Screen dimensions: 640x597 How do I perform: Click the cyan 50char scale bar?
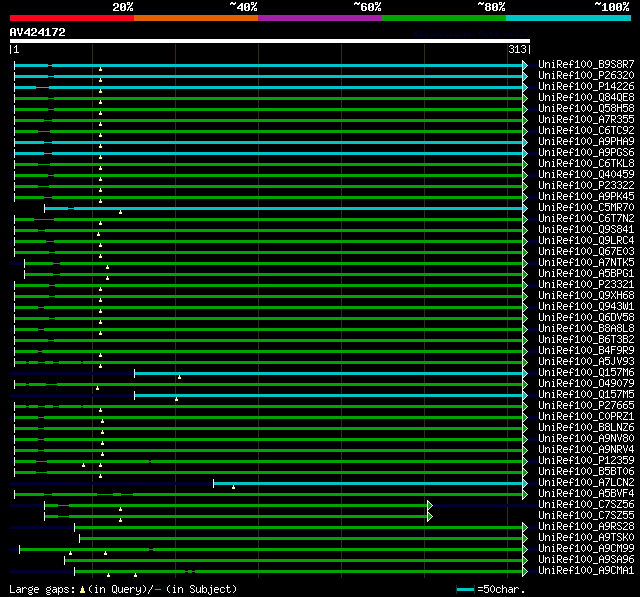[465, 589]
